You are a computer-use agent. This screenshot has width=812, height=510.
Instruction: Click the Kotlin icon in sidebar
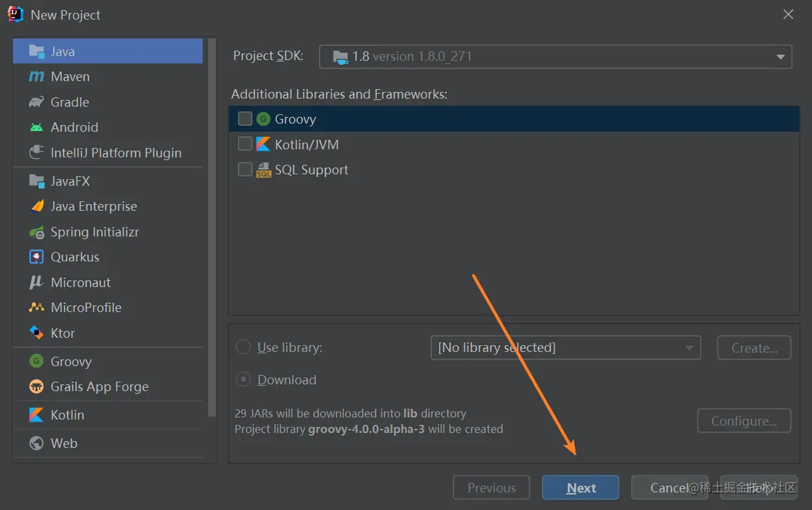(36, 415)
